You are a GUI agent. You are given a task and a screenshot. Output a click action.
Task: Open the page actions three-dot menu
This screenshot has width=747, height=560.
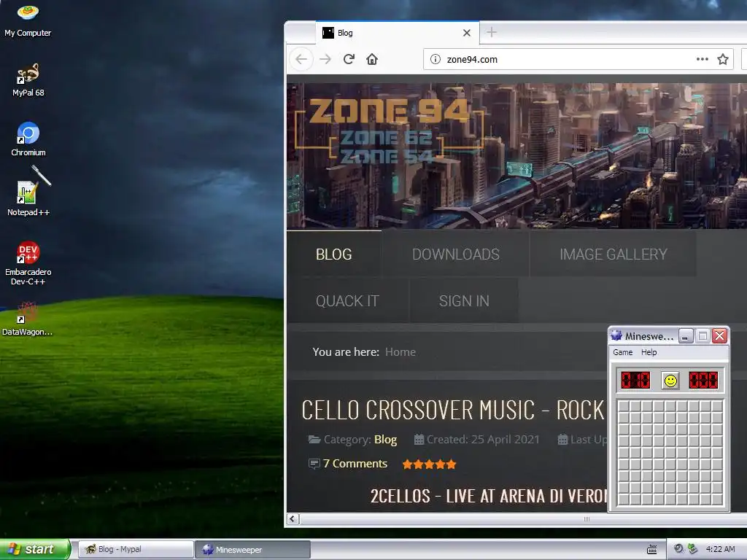tap(703, 59)
